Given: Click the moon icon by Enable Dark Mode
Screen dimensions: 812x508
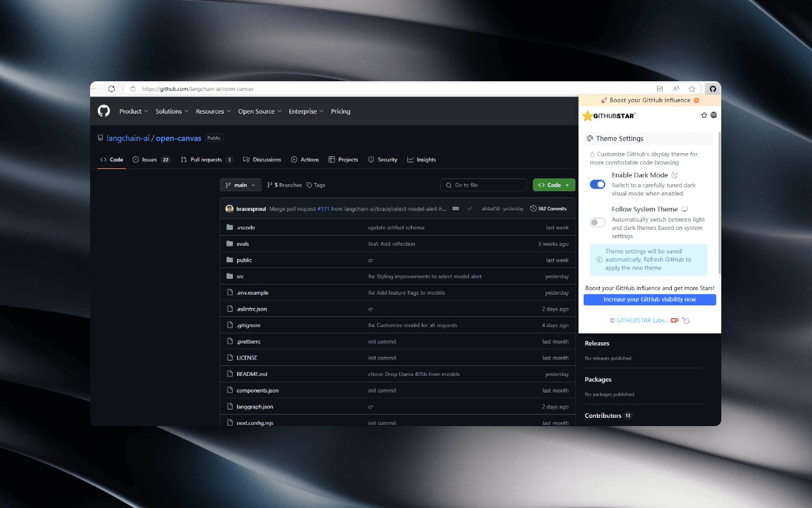Looking at the screenshot, I should 675,175.
